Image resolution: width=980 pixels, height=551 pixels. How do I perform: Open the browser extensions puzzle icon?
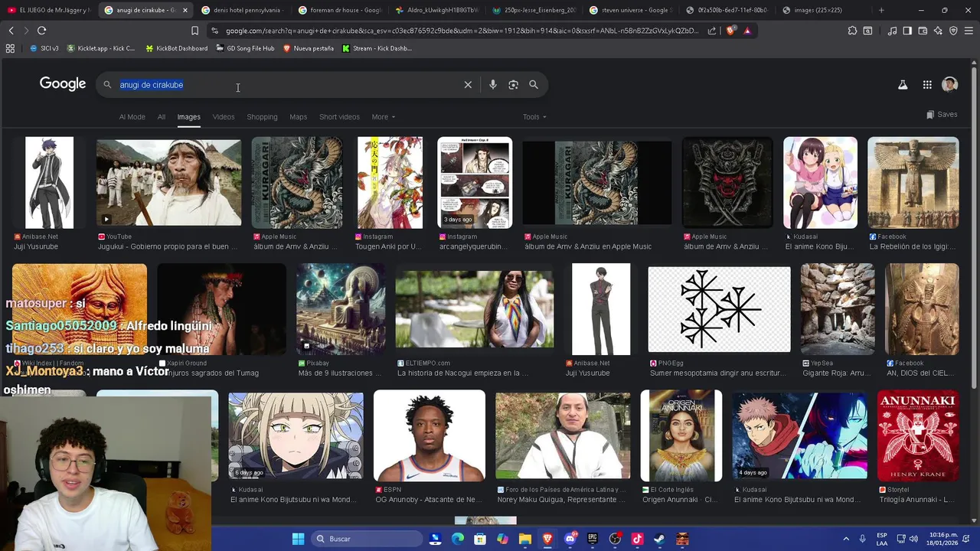click(x=852, y=31)
